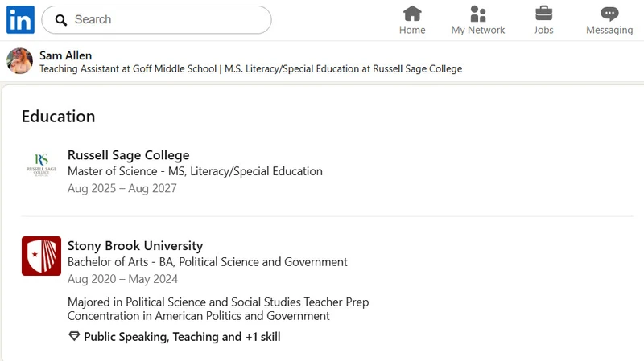644x361 pixels.
Task: Open the Stony Brook University school link
Action: point(135,246)
